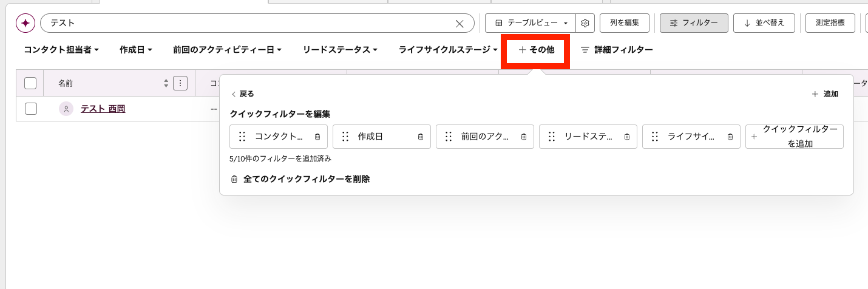Delete the ライフサイ quick filter chip
Viewport: 868px width, 289px height.
pos(730,137)
